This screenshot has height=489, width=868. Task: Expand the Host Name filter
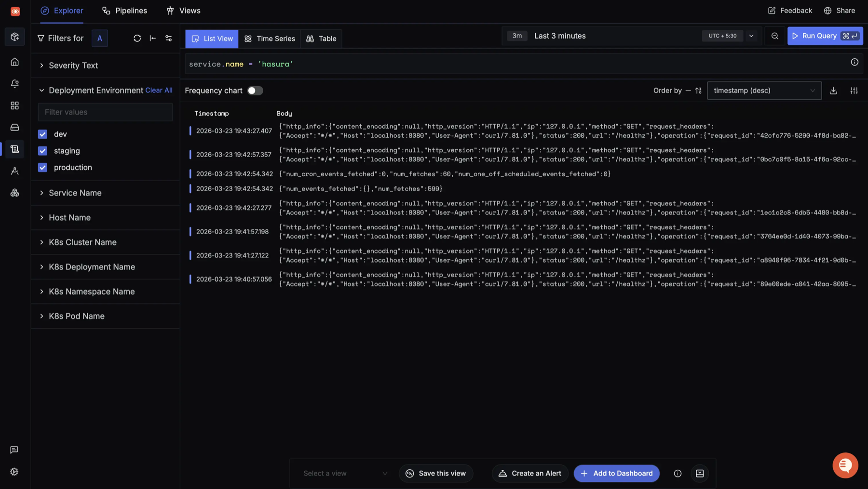[105, 217]
